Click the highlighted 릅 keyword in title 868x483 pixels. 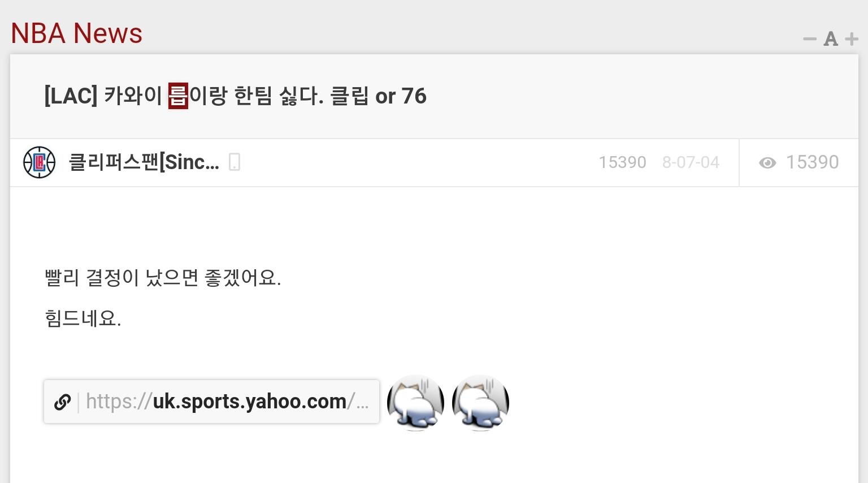tap(178, 96)
